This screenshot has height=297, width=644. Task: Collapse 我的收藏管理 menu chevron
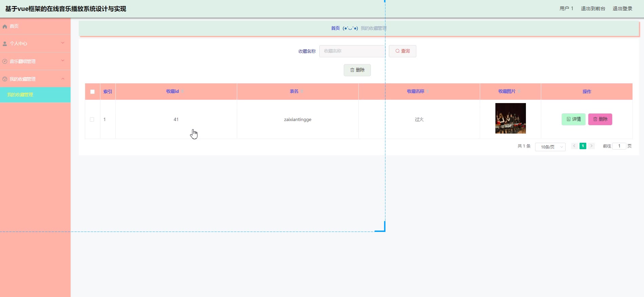point(63,79)
